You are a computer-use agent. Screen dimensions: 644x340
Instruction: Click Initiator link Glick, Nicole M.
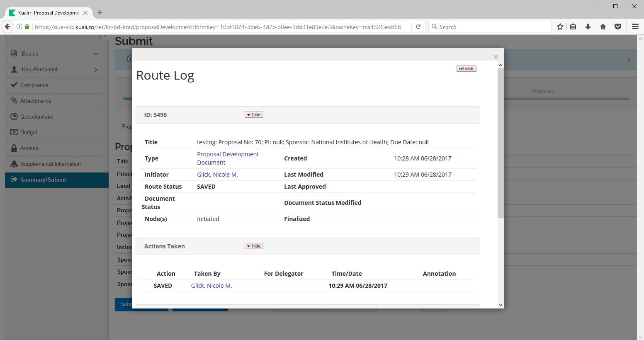coord(217,175)
